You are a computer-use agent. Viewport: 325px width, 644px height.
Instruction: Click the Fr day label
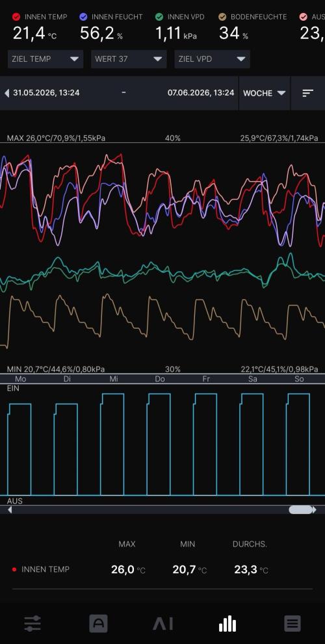click(x=206, y=379)
